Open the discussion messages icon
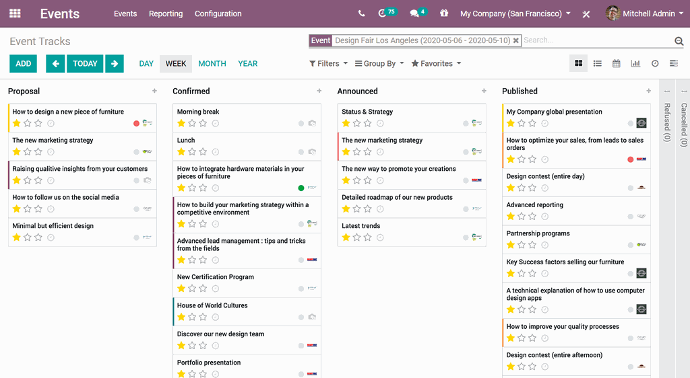The image size is (690, 378). (x=418, y=13)
